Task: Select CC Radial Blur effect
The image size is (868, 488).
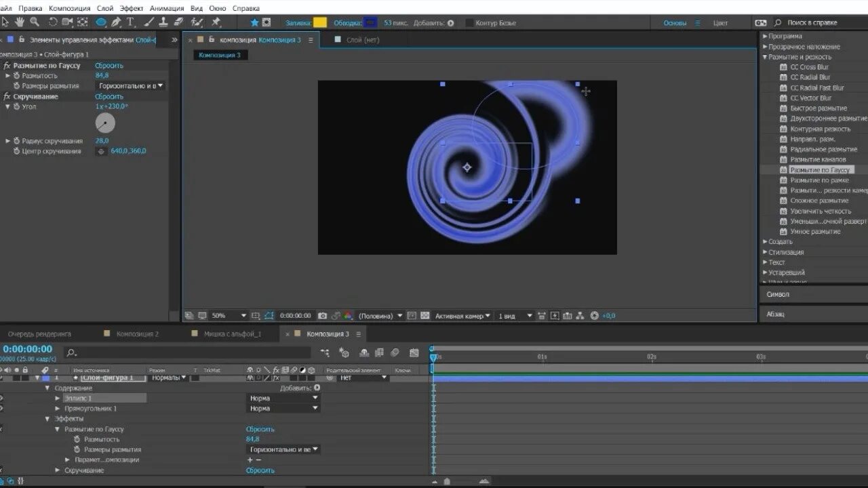Action: click(810, 77)
